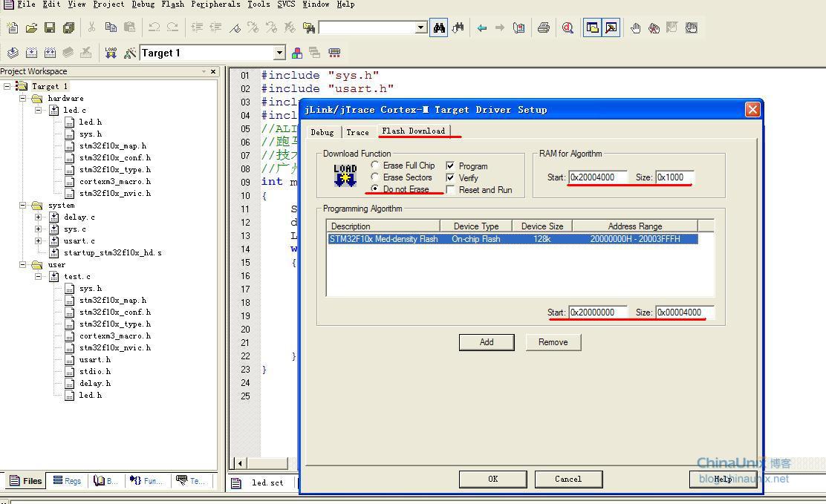
Task: Save the current file using floppy icon
Action: 50,27
